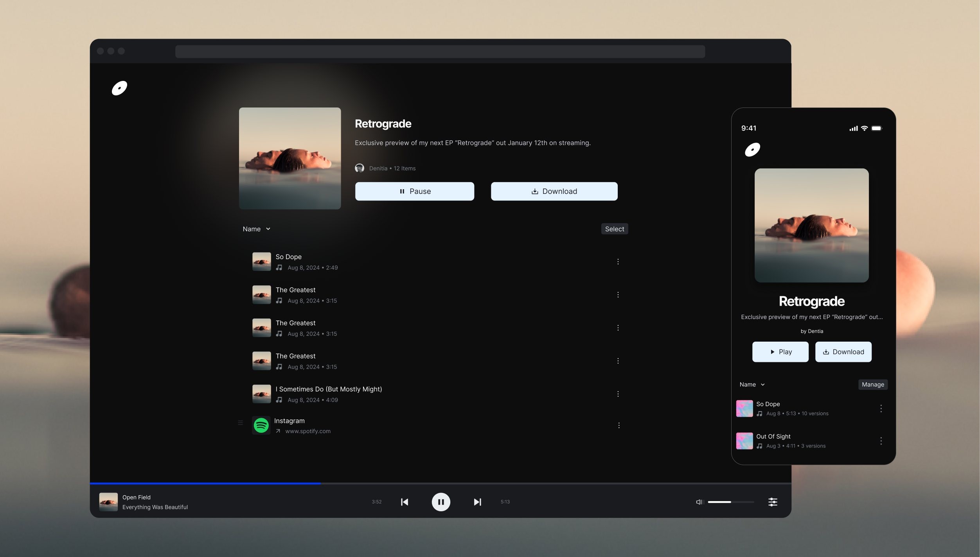This screenshot has height=557, width=980.
Task: Click the Pause button under Retrograde
Action: [414, 191]
